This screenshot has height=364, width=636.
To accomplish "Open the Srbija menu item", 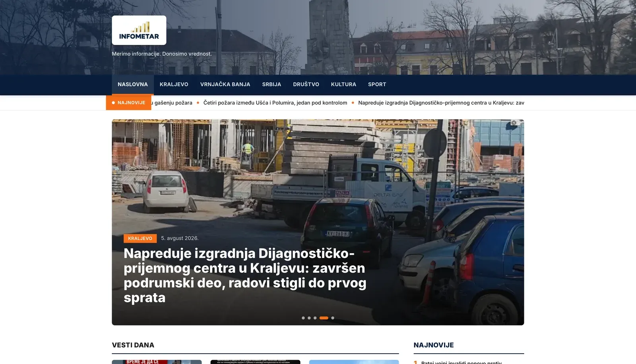I will 271,84.
